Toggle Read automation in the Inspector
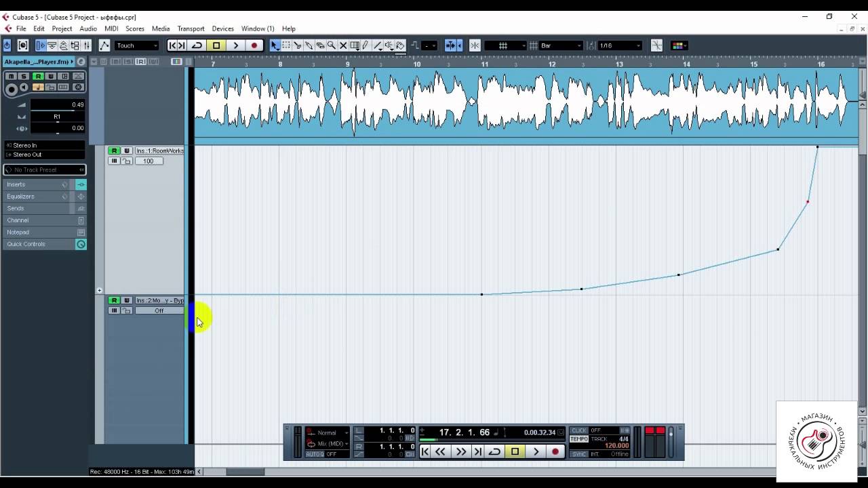 38,77
